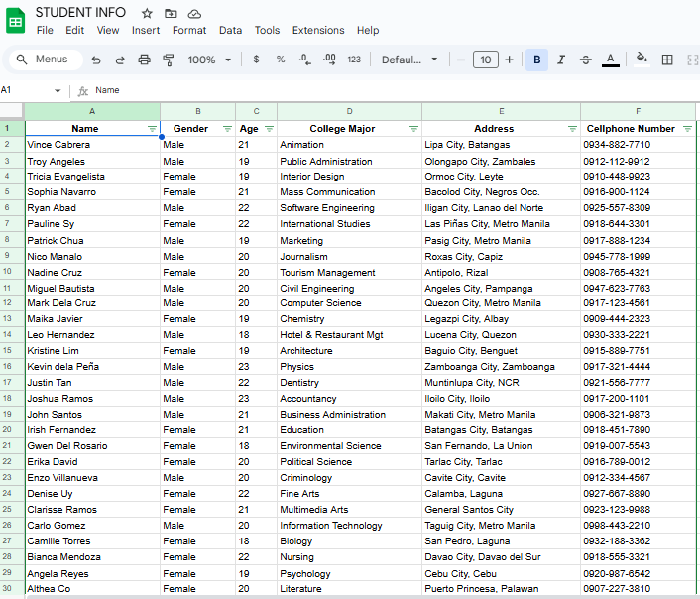Select column A header

pos(92,111)
